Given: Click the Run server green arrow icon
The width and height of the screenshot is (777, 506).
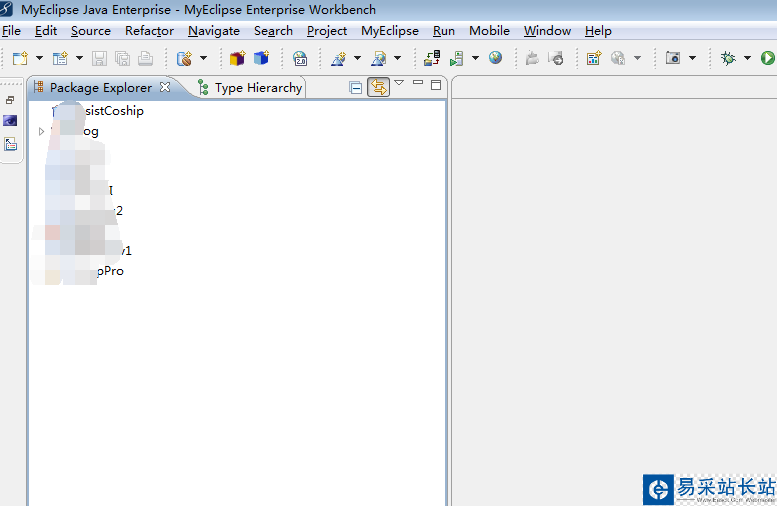Looking at the screenshot, I should tap(456, 58).
